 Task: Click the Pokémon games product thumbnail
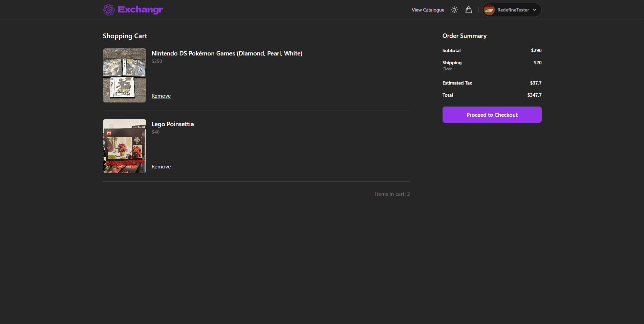[124, 75]
